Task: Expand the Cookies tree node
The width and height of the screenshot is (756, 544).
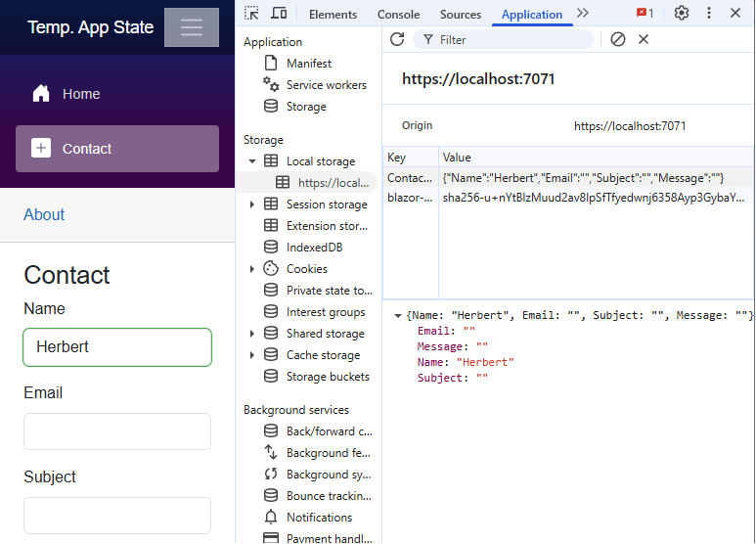Action: pos(252,269)
